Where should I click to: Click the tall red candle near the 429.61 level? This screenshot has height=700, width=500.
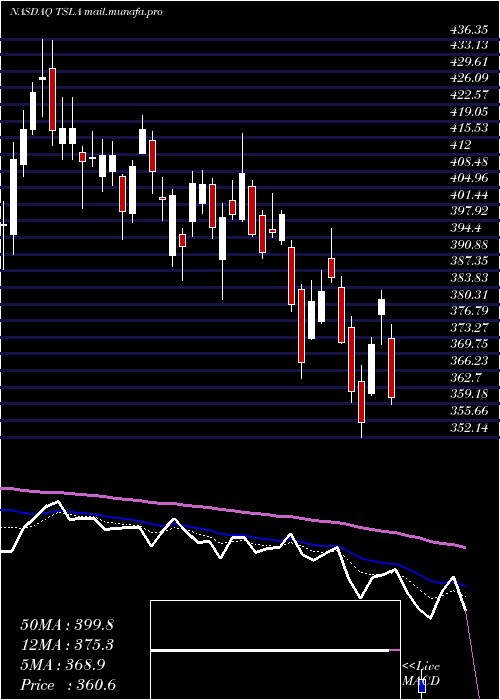coord(53,100)
